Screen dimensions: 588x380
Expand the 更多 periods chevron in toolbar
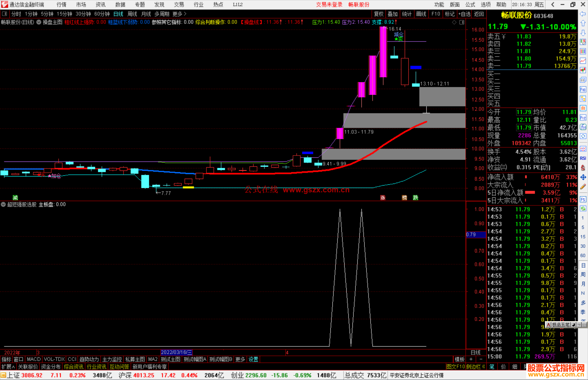(179, 14)
